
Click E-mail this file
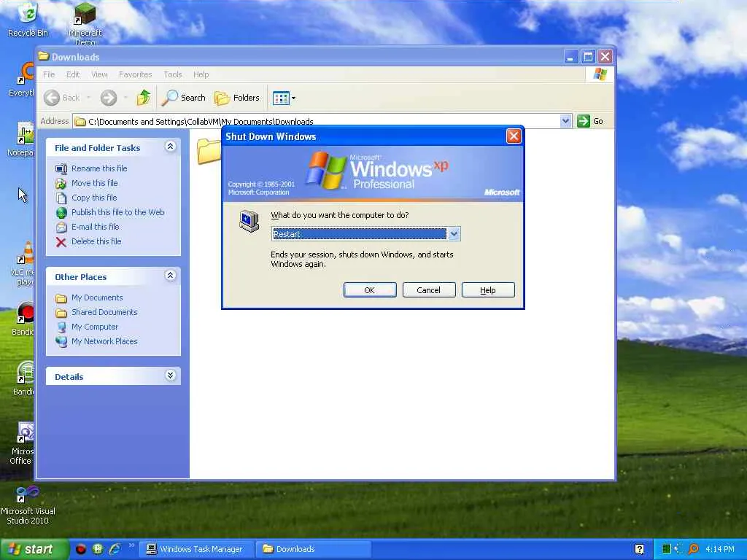click(x=96, y=227)
